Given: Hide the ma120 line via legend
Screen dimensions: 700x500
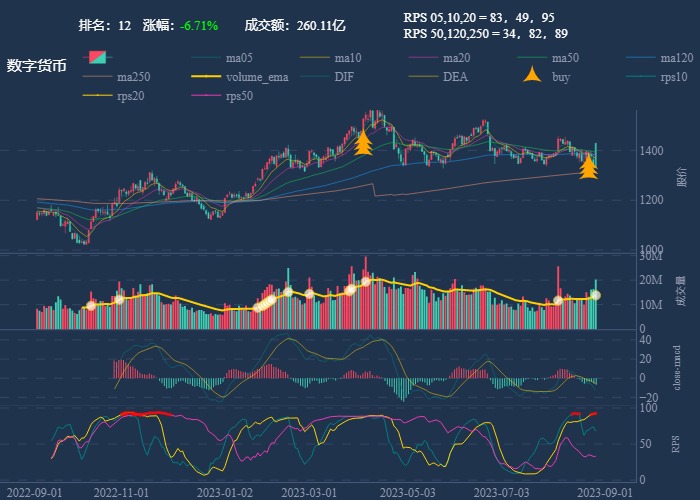Looking at the screenshot, I should click(676, 57).
